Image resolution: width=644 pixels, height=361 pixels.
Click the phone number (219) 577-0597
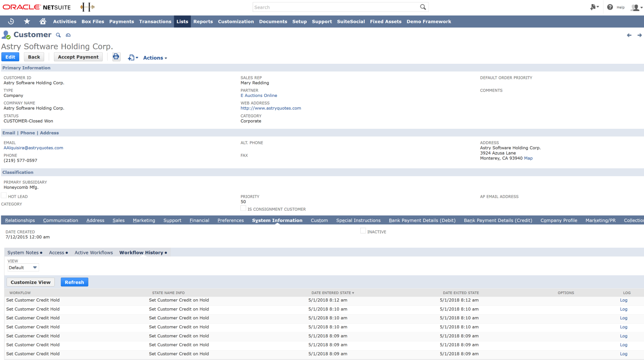20,161
